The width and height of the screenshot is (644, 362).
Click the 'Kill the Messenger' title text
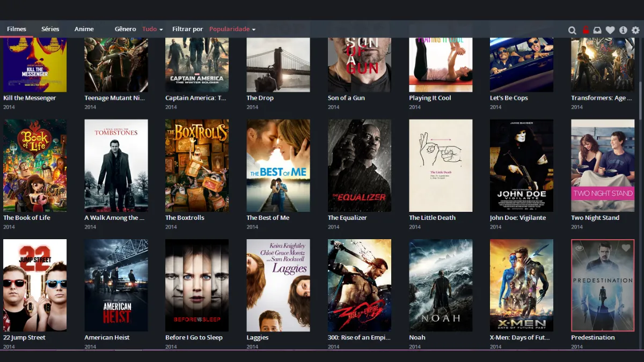coord(30,98)
